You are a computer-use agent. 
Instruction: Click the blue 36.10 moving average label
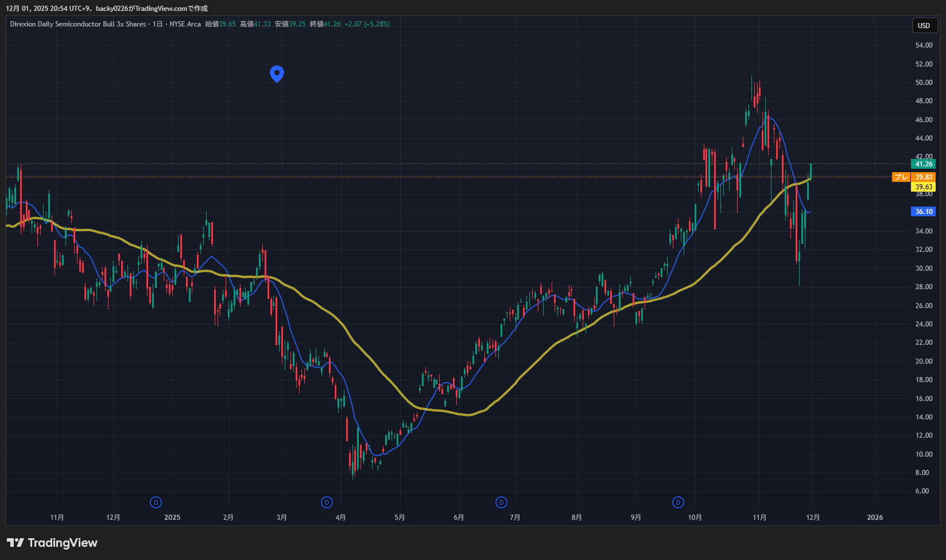click(x=924, y=212)
